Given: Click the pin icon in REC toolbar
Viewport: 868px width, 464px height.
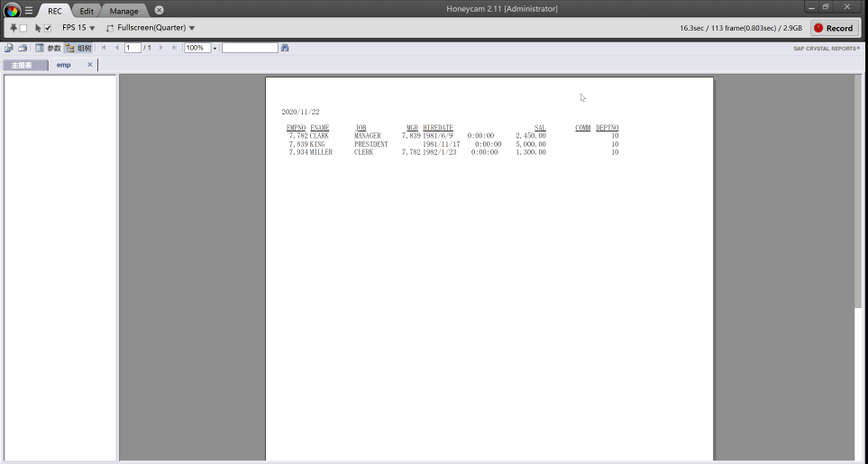Looking at the screenshot, I should (x=14, y=28).
